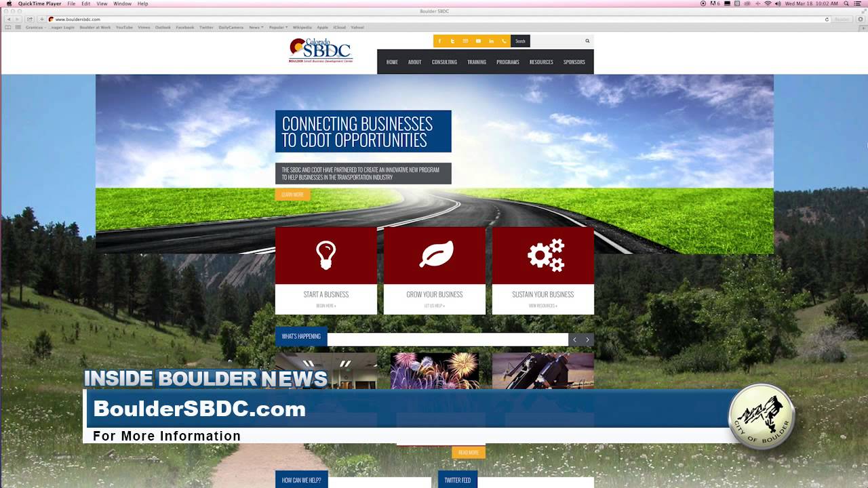Click the magnifier icon in the site search
Viewport: 868px width, 488px height.
pyautogui.click(x=587, y=41)
